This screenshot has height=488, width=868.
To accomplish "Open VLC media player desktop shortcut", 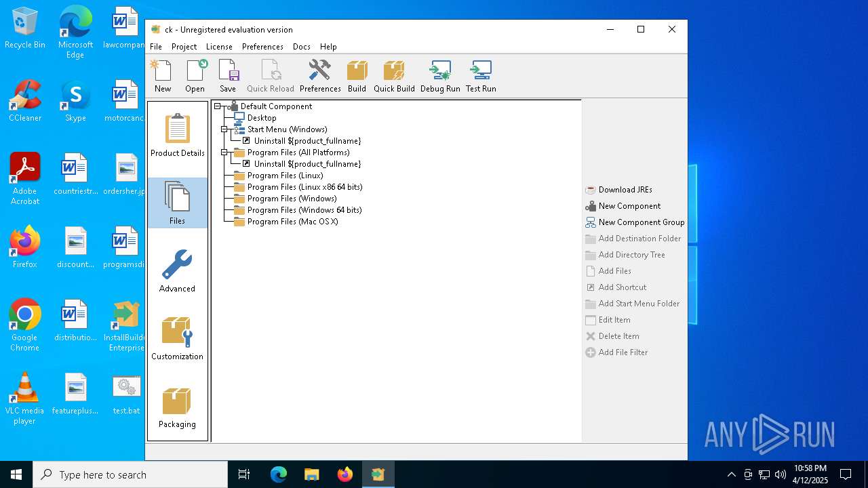I will coord(25,398).
